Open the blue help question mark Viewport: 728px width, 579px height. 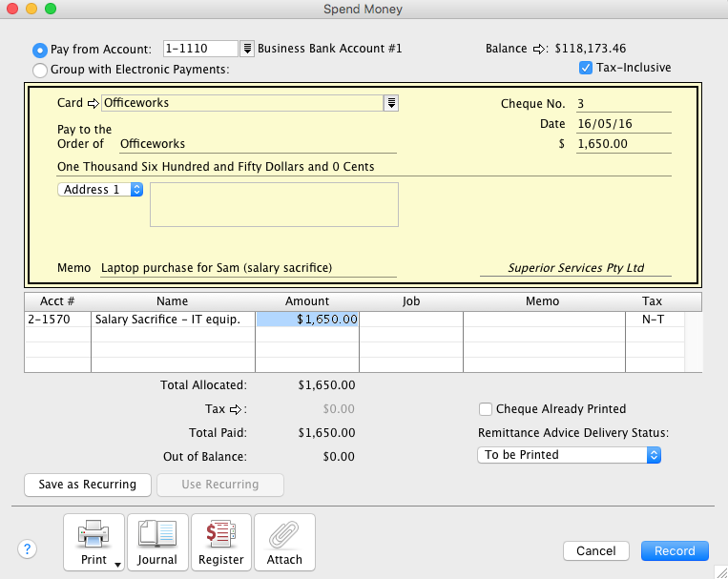27,548
